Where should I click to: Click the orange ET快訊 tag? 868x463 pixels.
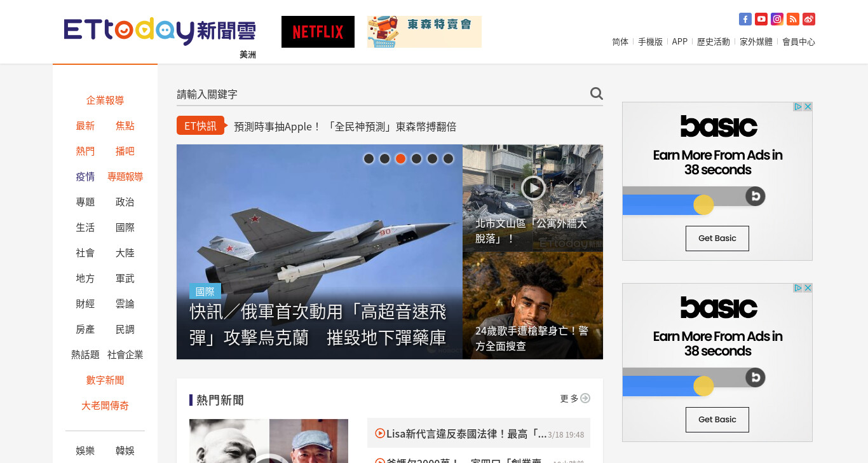(200, 125)
